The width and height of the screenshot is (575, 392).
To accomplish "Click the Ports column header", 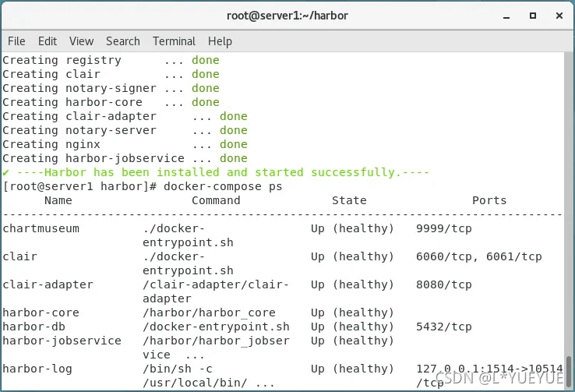I will (x=489, y=200).
